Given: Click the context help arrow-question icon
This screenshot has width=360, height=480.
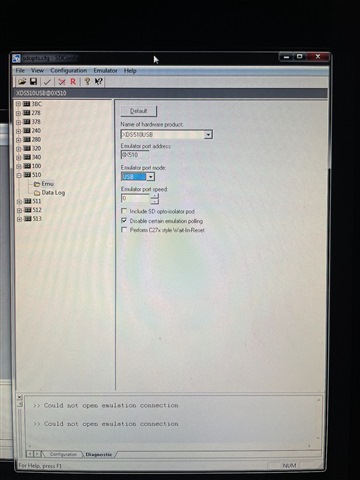Looking at the screenshot, I should tap(99, 82).
